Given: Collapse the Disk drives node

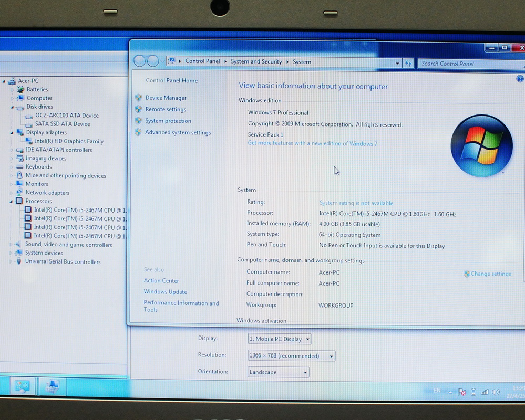Looking at the screenshot, I should (x=12, y=107).
